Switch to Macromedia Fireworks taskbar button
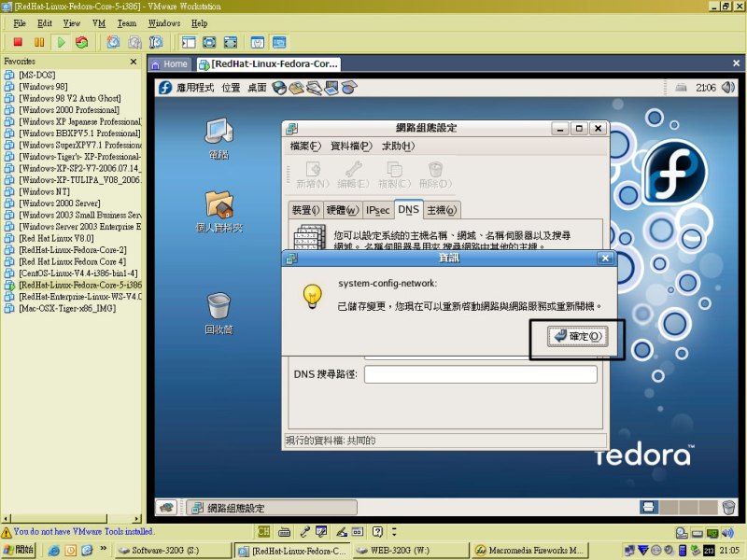Screen dimensions: 747x560 [530, 551]
